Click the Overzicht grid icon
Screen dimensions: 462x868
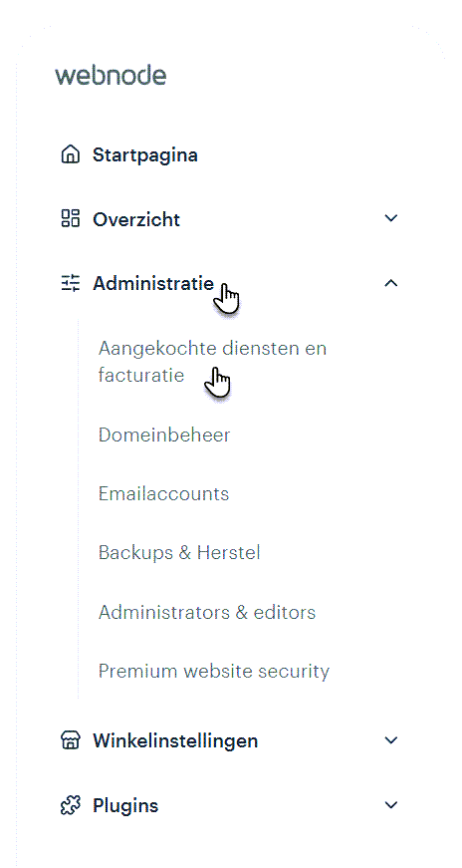pos(71,218)
